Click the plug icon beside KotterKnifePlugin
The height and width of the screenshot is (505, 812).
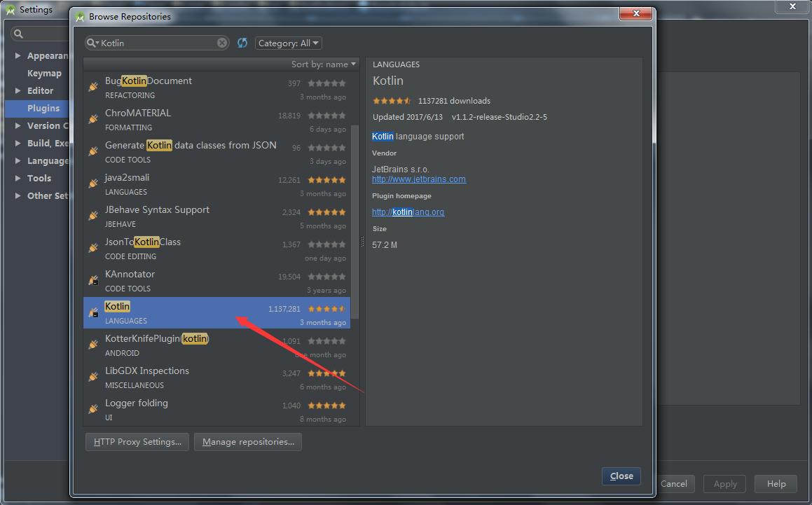pyautogui.click(x=93, y=345)
